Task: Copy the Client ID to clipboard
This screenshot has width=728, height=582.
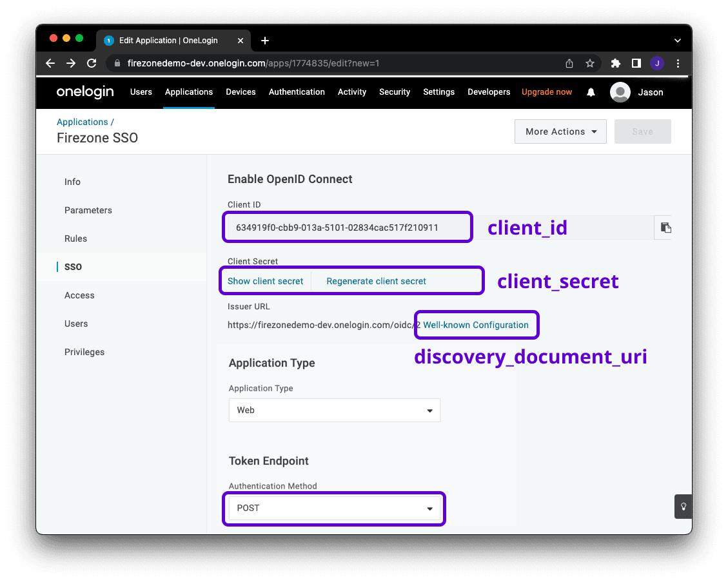Action: [665, 228]
